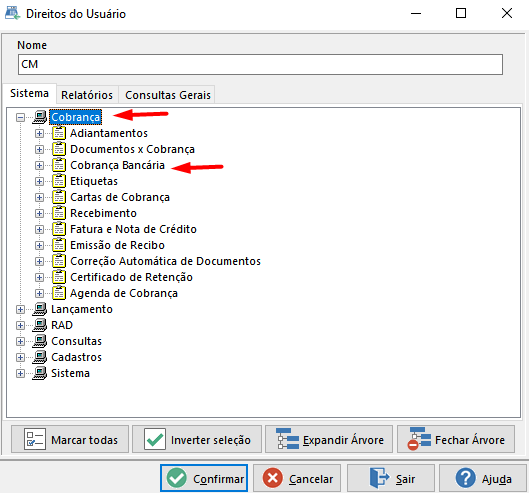Click the Nome input field containing CM
Screen dimensions: 529x493
pyautogui.click(x=260, y=64)
